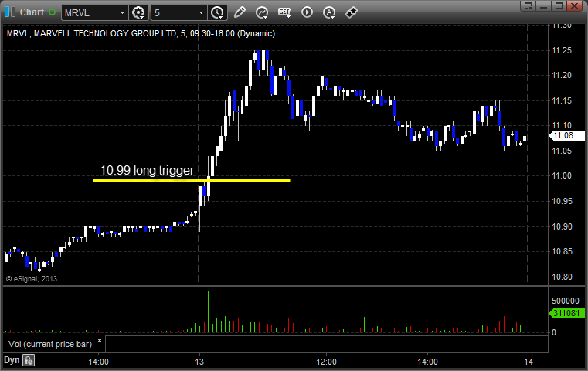This screenshot has width=588, height=371.
Task: Click the date 13 on the time axis
Action: [x=199, y=362]
